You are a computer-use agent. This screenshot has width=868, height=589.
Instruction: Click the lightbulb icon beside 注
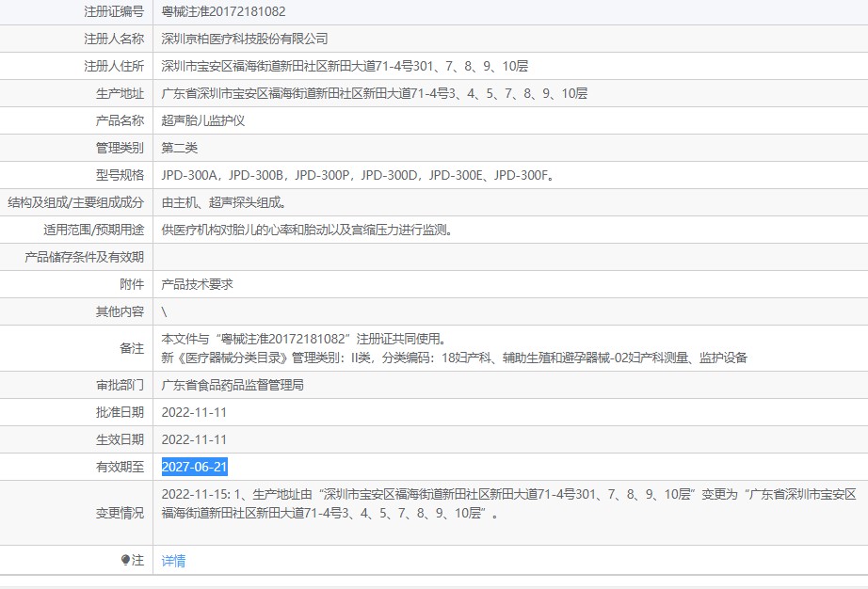(x=125, y=560)
